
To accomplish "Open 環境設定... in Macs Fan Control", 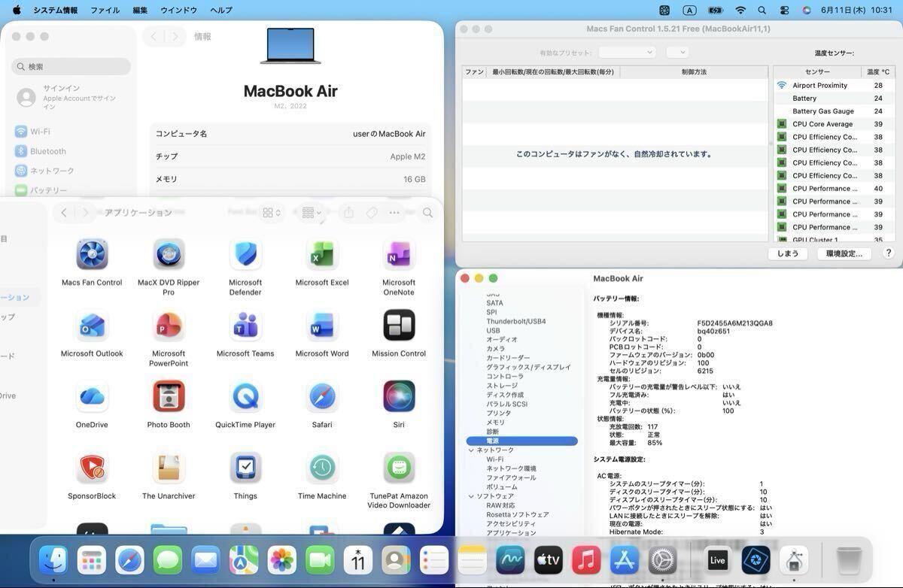I will (x=844, y=253).
